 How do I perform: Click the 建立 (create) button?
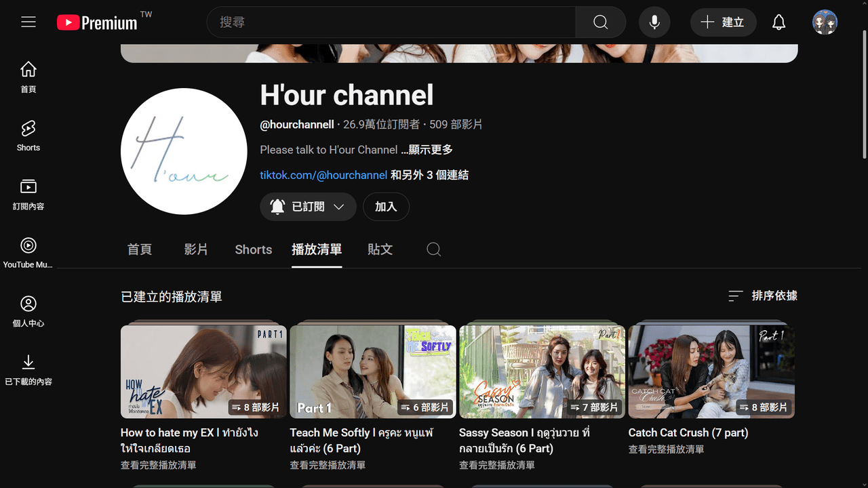(x=723, y=22)
